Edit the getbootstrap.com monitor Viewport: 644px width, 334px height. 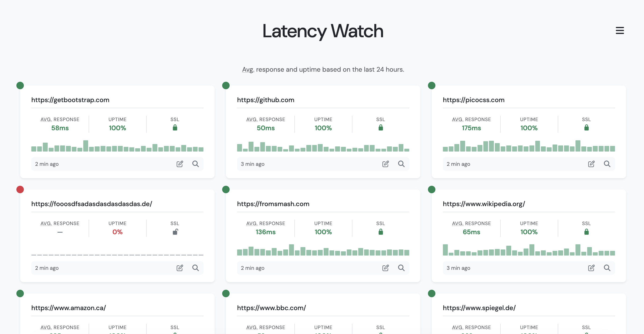coord(180,164)
